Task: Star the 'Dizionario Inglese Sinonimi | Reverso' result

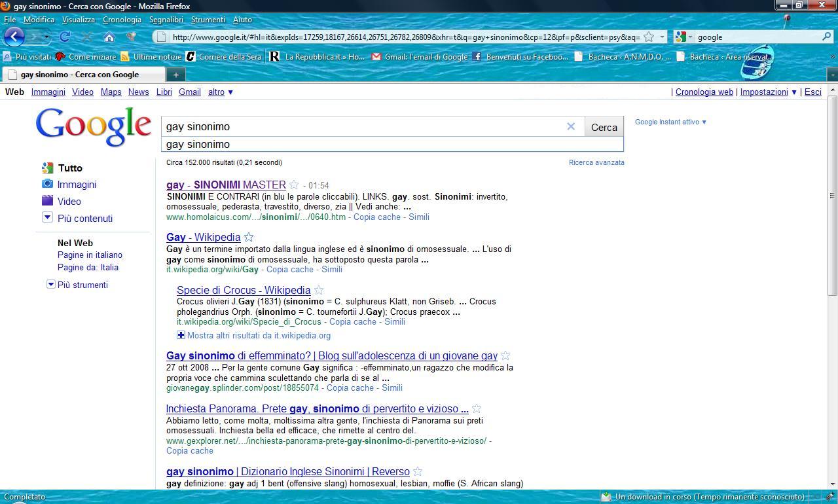Action: (418, 472)
